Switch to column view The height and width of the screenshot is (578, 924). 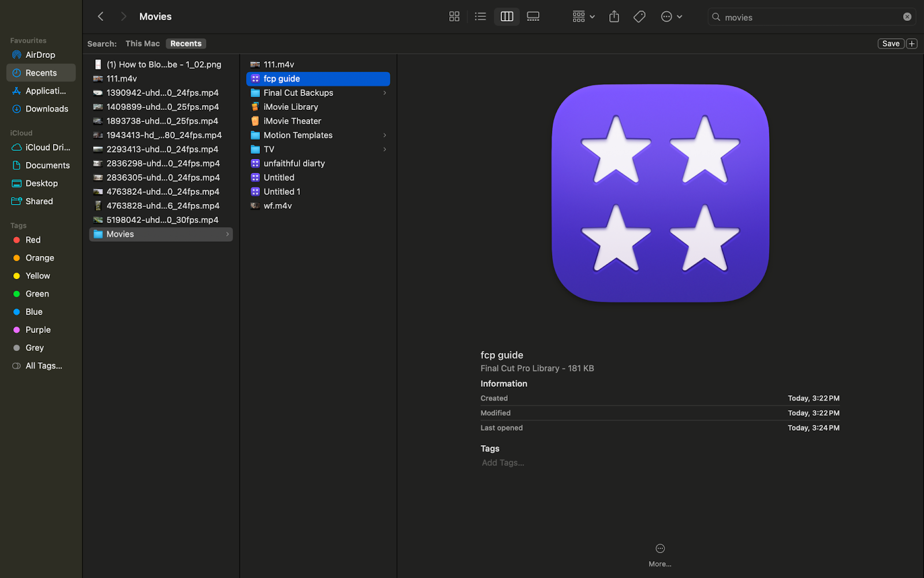coord(506,17)
